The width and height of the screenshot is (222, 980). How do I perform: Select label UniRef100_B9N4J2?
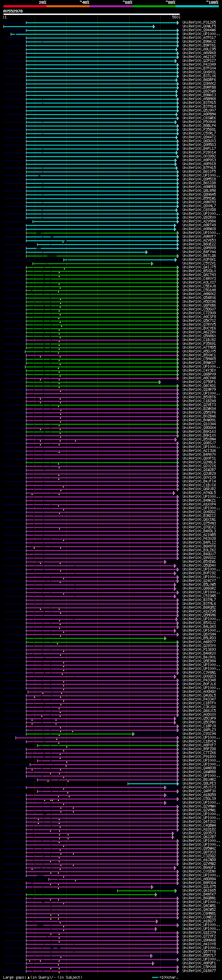pyautogui.click(x=199, y=41)
